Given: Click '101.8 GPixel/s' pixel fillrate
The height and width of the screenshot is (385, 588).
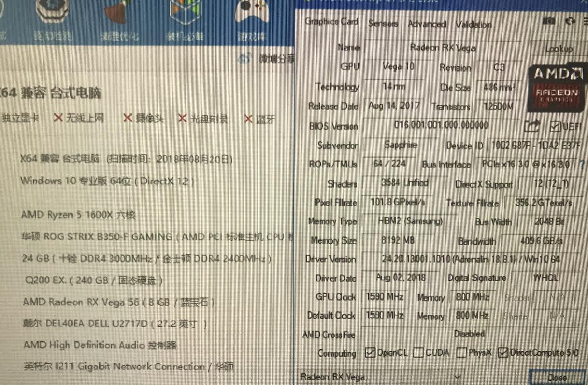Looking at the screenshot, I should point(397,202).
